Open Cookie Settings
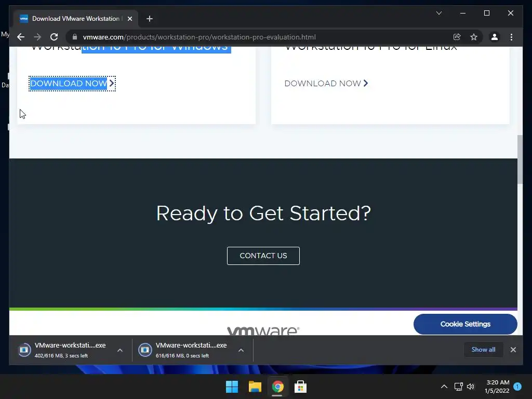This screenshot has height=399, width=532. (465, 324)
